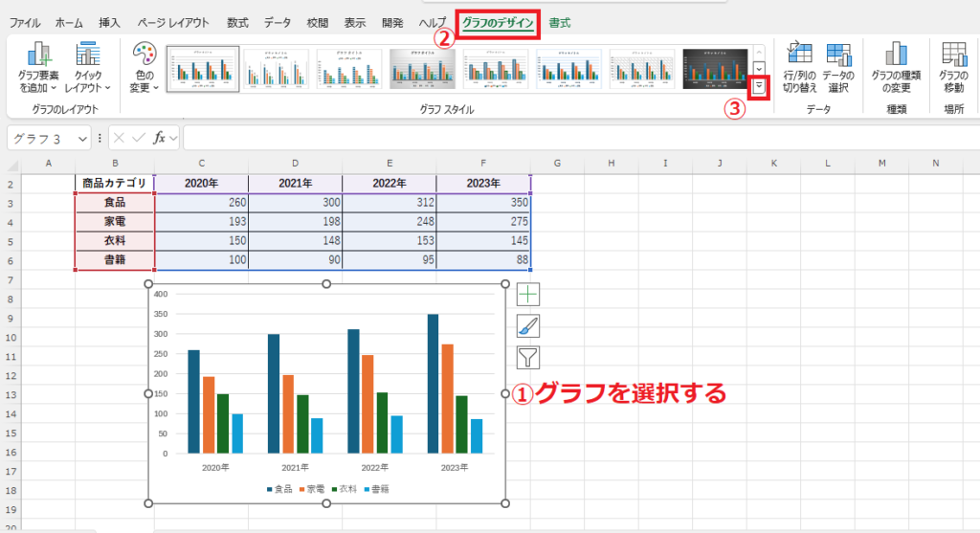This screenshot has width=980, height=533.
Task: Click cell containing 書籍
Action: tap(115, 260)
